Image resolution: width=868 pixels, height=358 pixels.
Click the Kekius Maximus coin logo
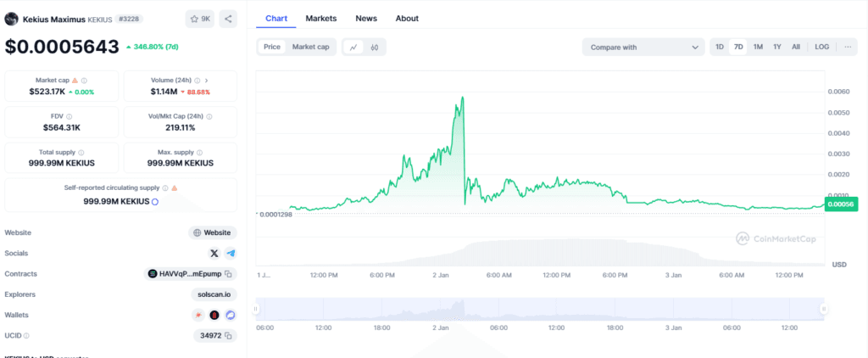point(11,19)
